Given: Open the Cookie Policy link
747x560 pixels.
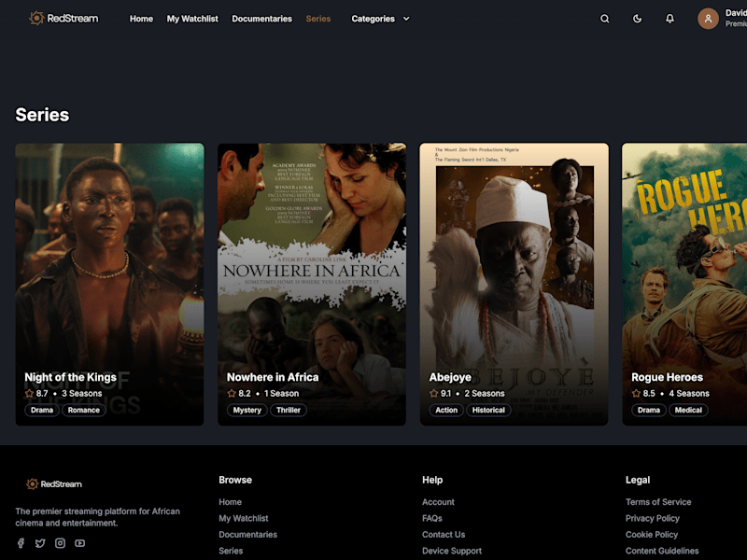Looking at the screenshot, I should coord(652,534).
